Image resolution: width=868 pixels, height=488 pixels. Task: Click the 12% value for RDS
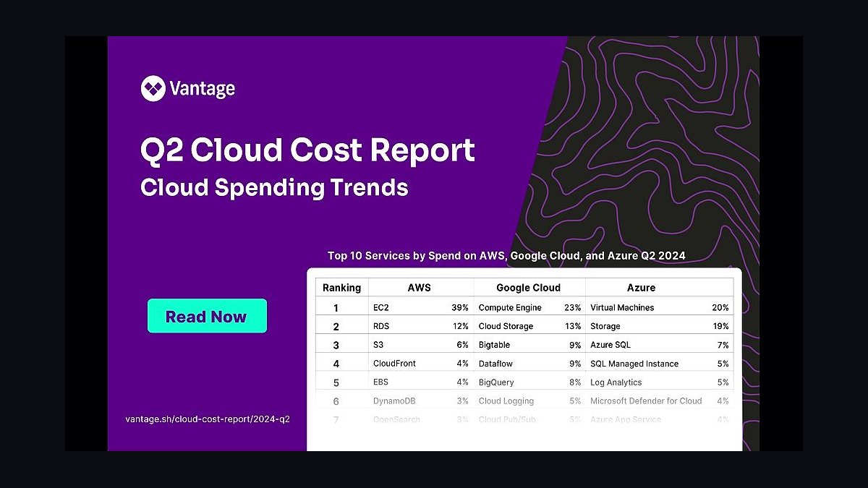point(460,326)
